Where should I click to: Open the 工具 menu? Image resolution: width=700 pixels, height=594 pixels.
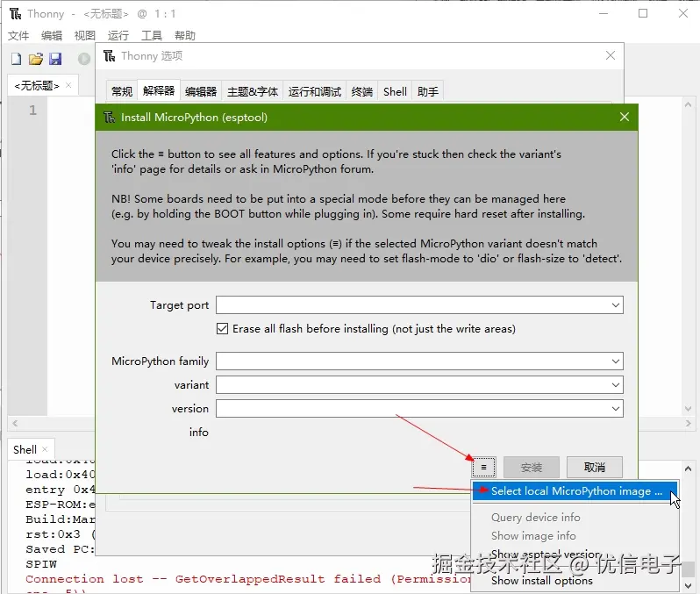tap(152, 35)
